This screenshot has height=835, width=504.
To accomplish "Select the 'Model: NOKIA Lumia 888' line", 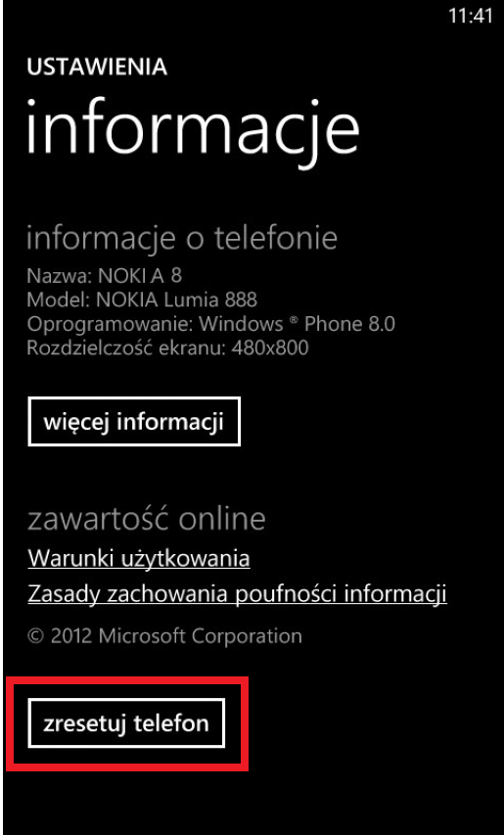I will pyautogui.click(x=142, y=300).
